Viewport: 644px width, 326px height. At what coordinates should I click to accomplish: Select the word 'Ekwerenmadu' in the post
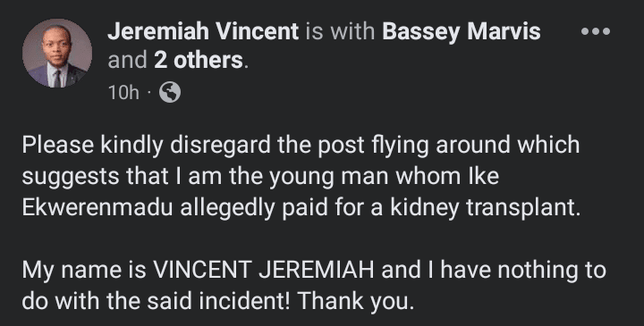[97, 208]
